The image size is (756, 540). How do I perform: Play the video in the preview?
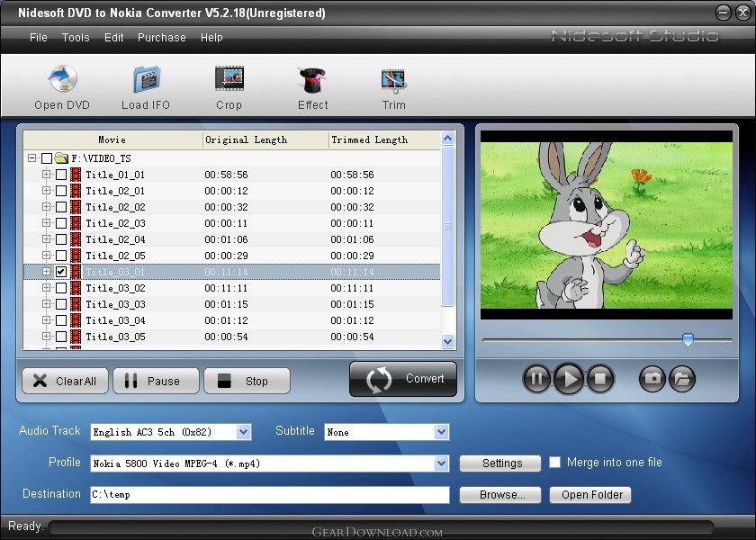pyautogui.click(x=569, y=379)
